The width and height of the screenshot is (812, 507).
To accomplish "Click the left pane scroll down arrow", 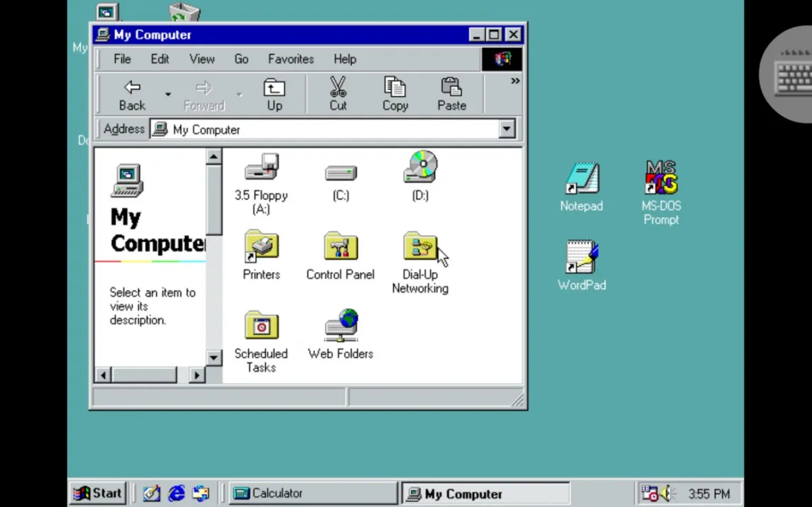I will click(x=214, y=358).
